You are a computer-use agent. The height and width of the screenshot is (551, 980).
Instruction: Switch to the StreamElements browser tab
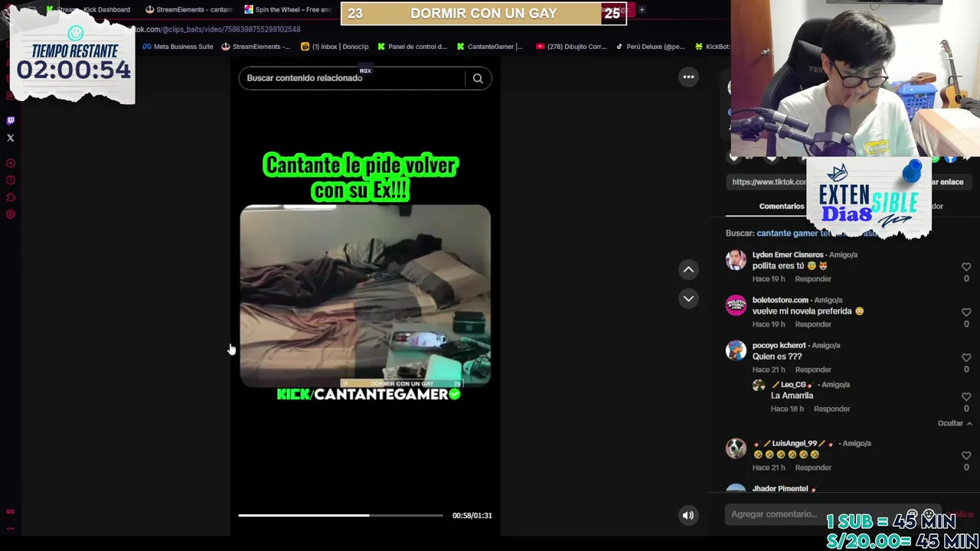coord(188,10)
